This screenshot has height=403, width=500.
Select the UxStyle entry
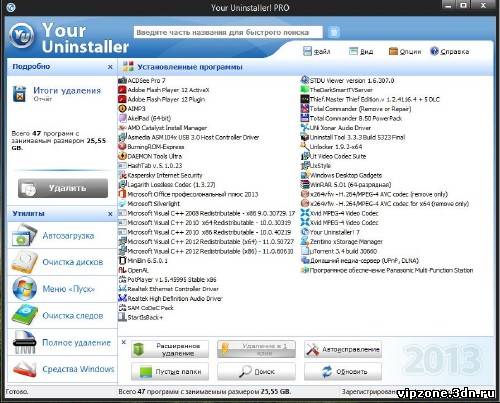[316, 166]
